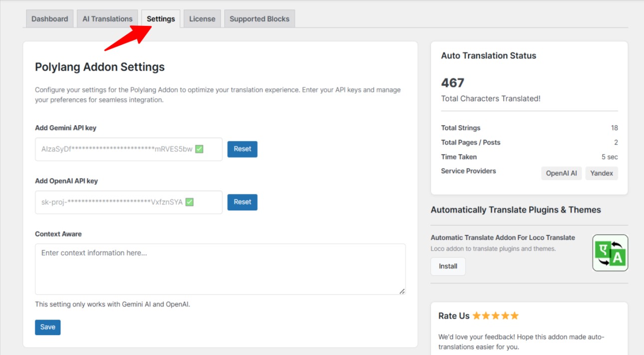Open the Supported Blocks tab
644x355 pixels.
[x=259, y=19]
